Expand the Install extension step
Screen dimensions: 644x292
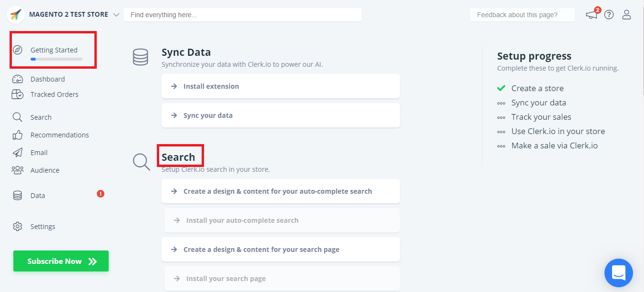280,86
